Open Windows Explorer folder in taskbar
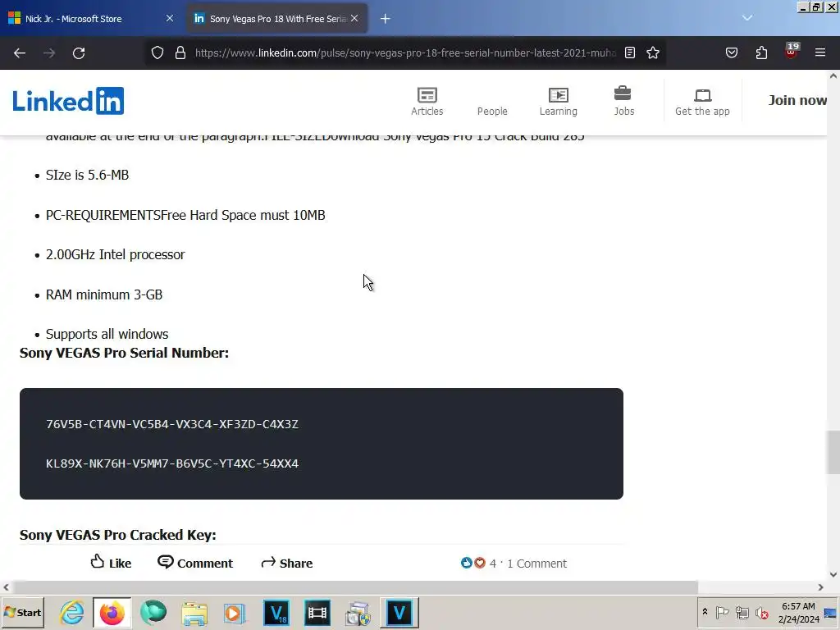 [x=194, y=612]
